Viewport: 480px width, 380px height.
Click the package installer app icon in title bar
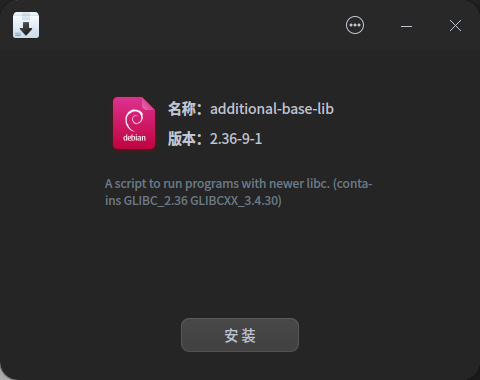click(26, 25)
